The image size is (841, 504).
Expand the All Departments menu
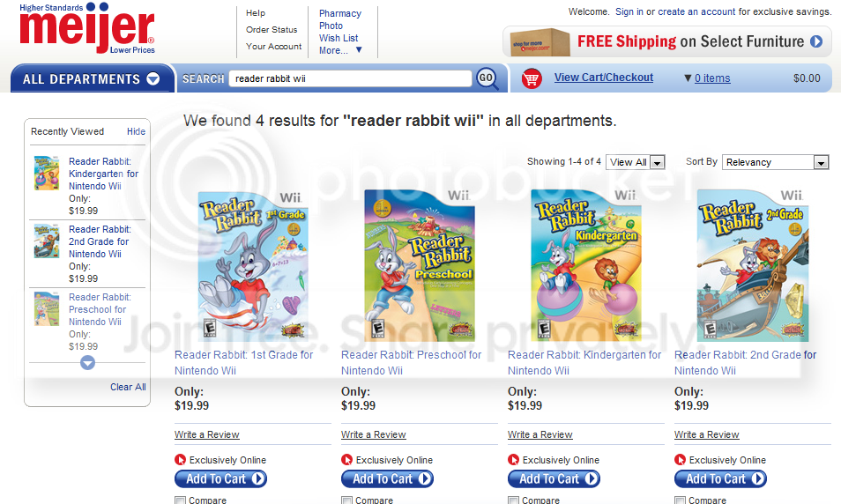coord(92,78)
